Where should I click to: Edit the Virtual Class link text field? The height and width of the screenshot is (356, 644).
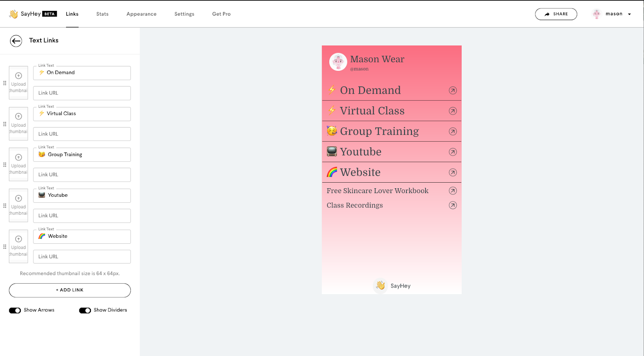(82, 114)
